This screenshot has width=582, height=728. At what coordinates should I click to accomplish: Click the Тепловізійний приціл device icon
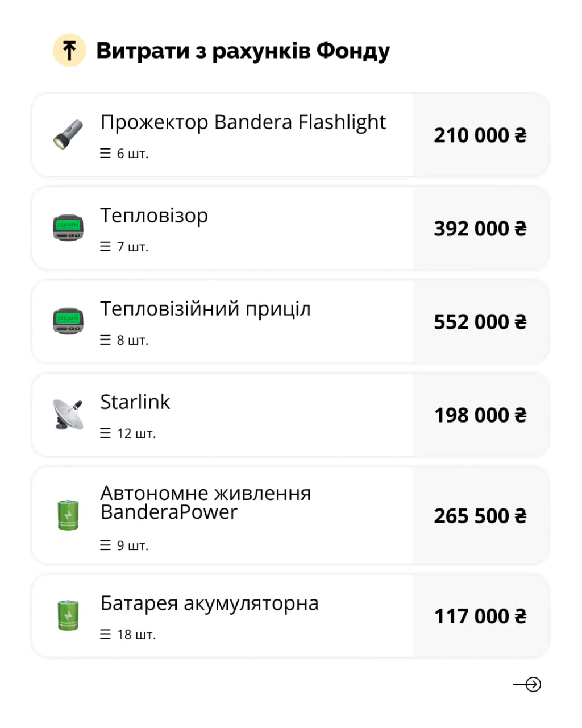tap(68, 321)
